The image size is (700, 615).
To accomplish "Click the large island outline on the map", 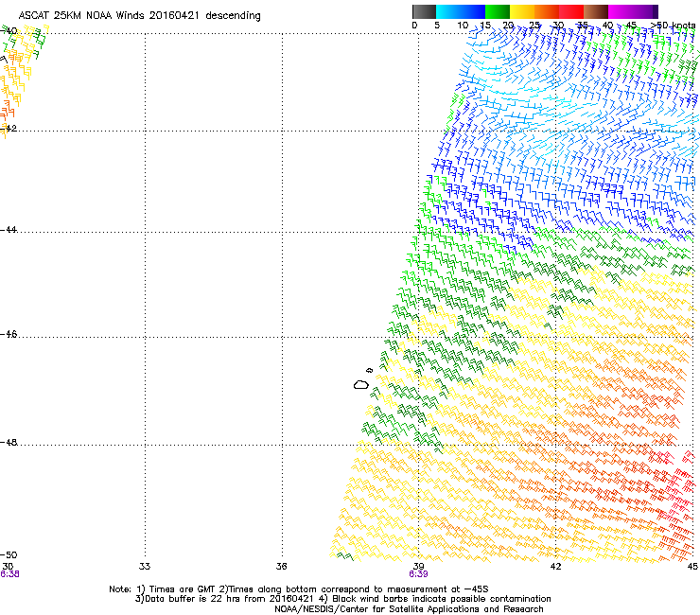I will point(361,384).
